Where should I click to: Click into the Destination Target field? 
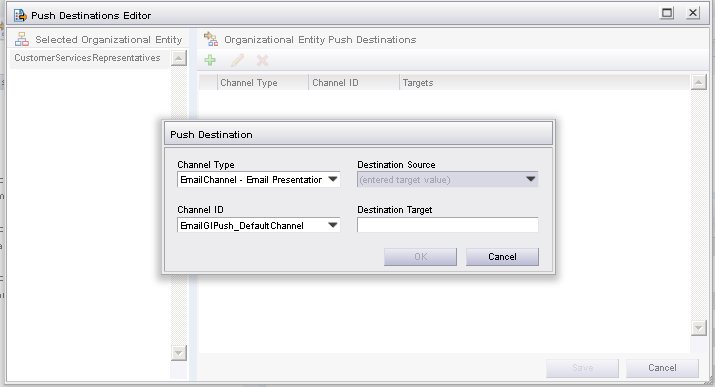click(x=447, y=225)
